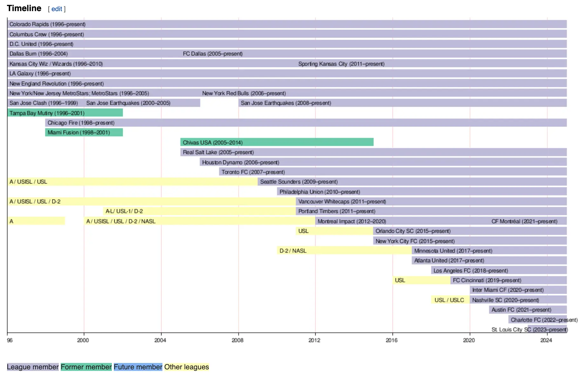This screenshot has height=376, width=588.
Task: Click Orlando City SC (2015–present) label
Action: point(413,231)
